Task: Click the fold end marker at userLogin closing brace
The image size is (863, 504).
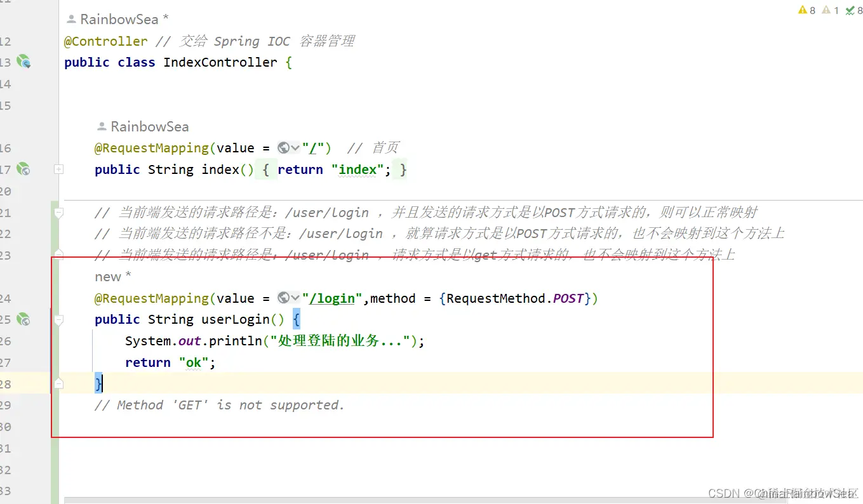Action: coord(58,383)
